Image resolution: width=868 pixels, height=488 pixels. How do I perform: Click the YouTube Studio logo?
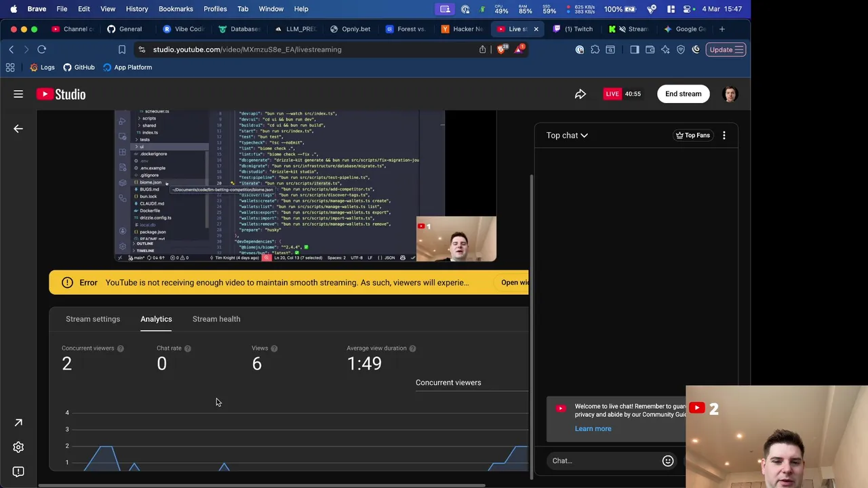pyautogui.click(x=61, y=94)
